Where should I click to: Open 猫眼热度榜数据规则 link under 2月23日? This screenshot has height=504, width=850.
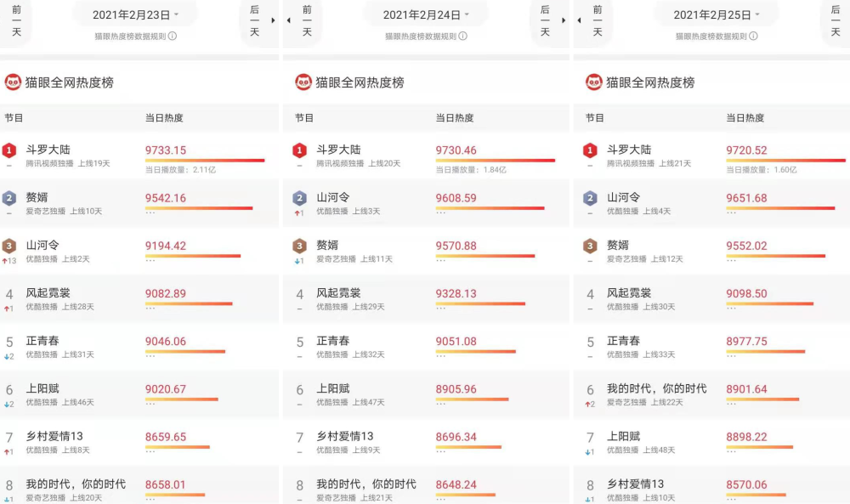tap(131, 37)
